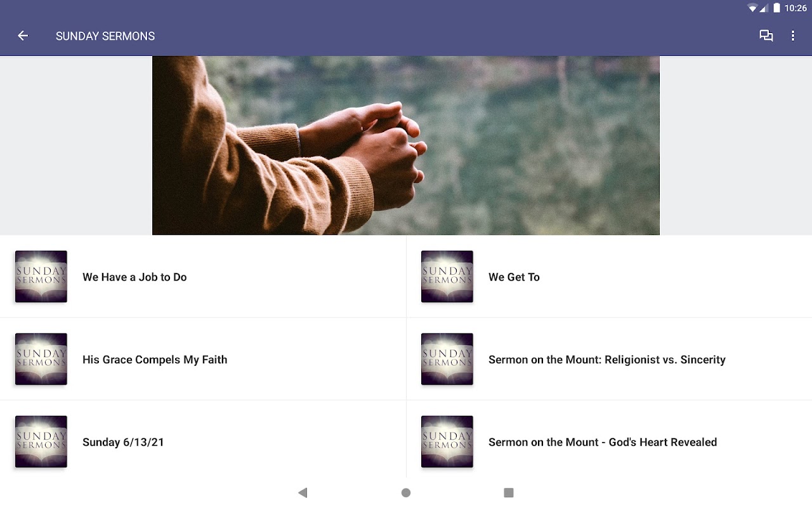Viewport: 812px width, 508px height.
Task: Tap the Android home circle button
Action: pos(406,493)
